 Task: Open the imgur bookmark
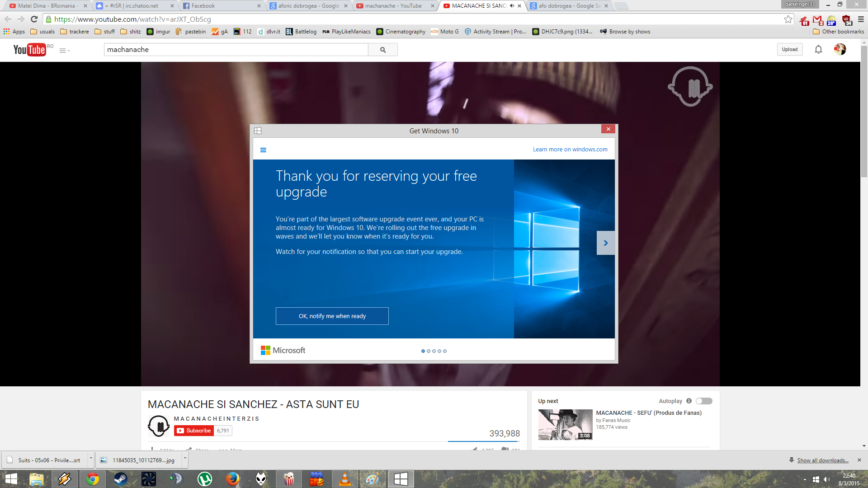pyautogui.click(x=158, y=32)
